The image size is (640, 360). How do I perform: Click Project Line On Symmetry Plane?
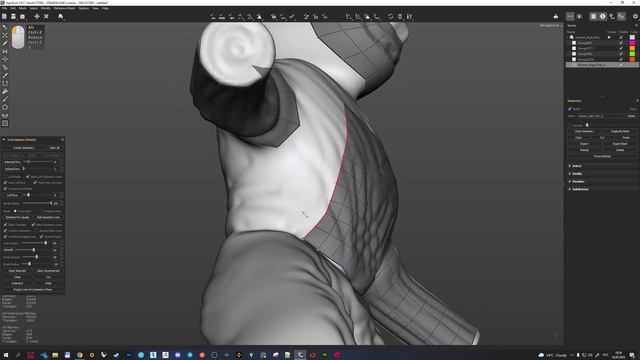pyautogui.click(x=33, y=289)
